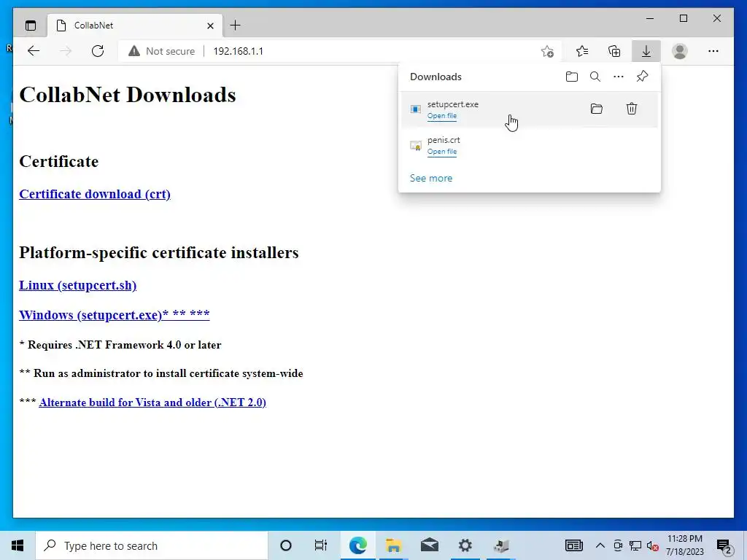The image size is (747, 560).
Task: Click the Edge taskbar icon
Action: pyautogui.click(x=357, y=545)
